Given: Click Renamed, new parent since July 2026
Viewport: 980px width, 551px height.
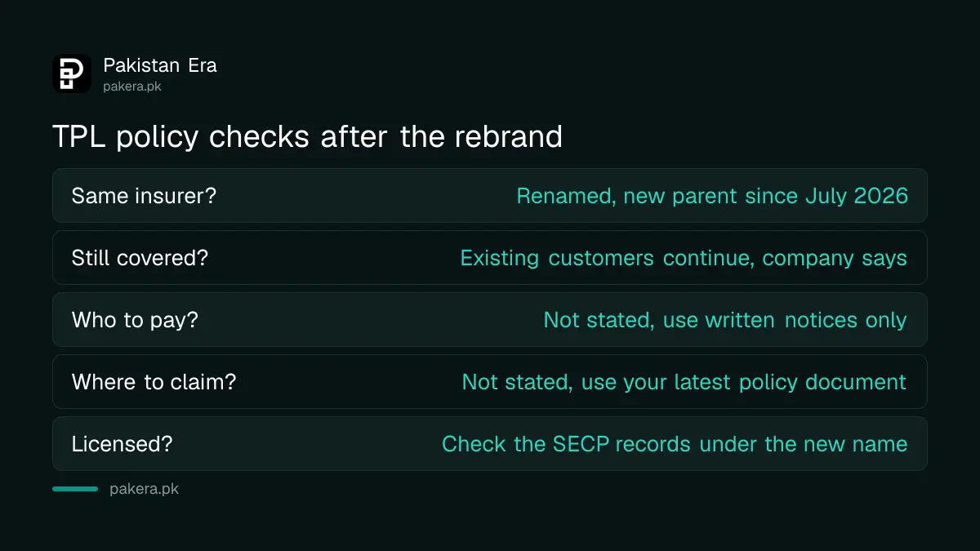Looking at the screenshot, I should pyautogui.click(x=712, y=196).
